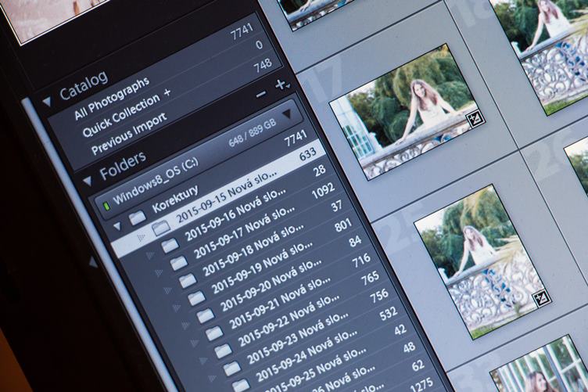Click the folder icon of the 2015-09-22 row

[223, 351]
